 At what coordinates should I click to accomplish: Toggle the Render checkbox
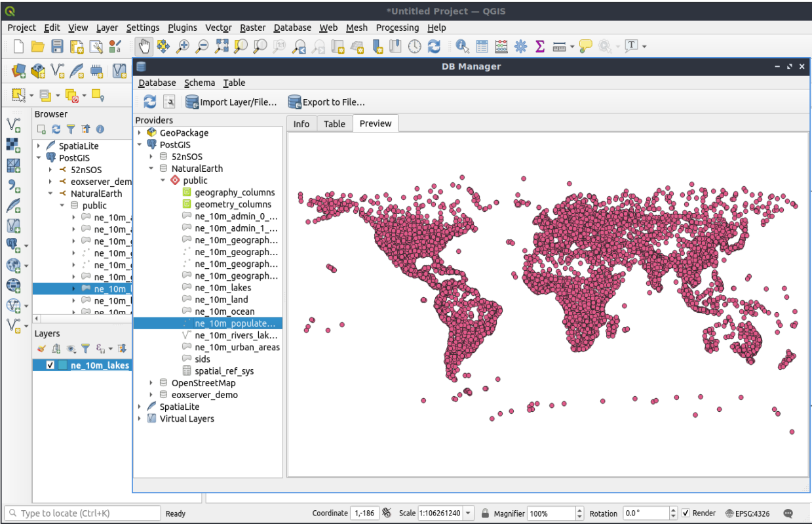(686, 513)
